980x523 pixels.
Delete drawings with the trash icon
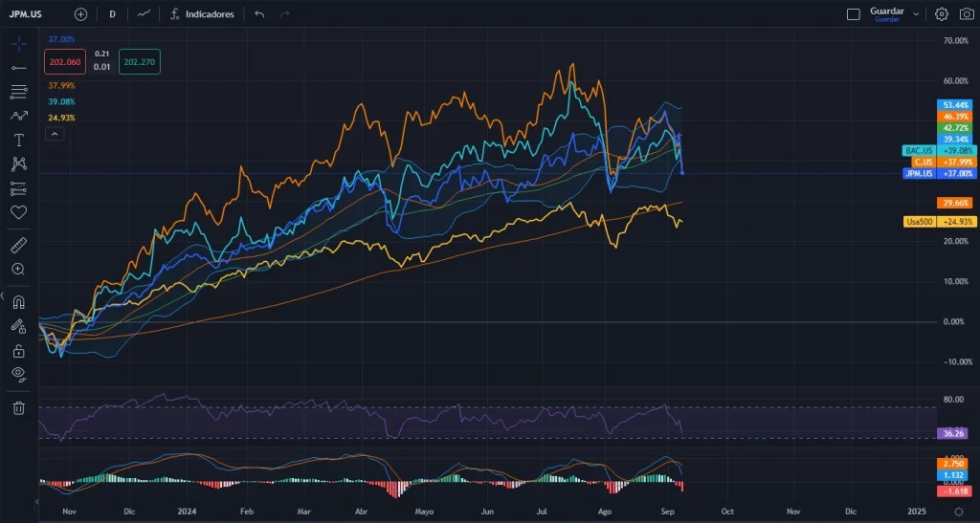click(18, 408)
